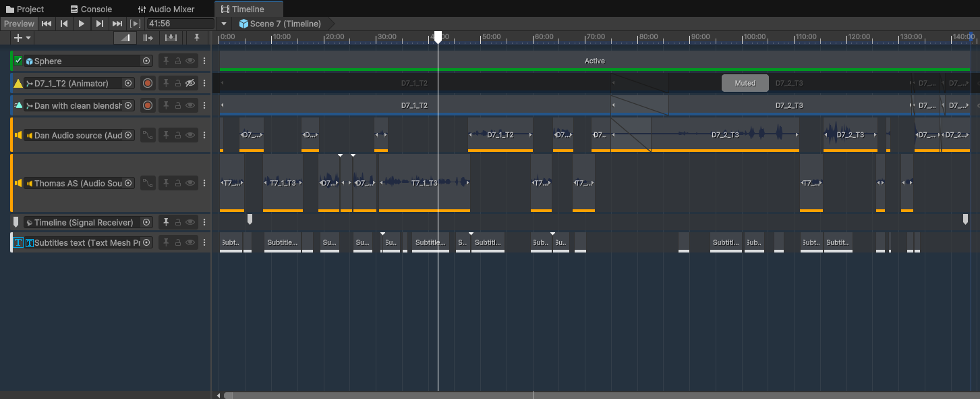The height and width of the screenshot is (399, 980).
Task: Open Dan Audio source track options menu
Action: [204, 135]
